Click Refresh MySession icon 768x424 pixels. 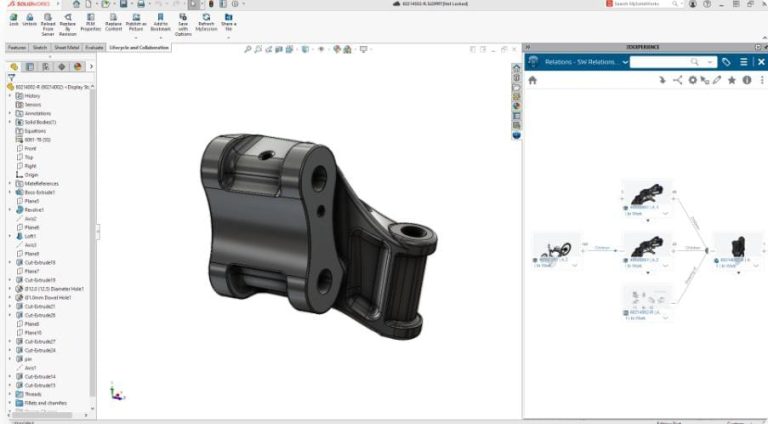(206, 17)
